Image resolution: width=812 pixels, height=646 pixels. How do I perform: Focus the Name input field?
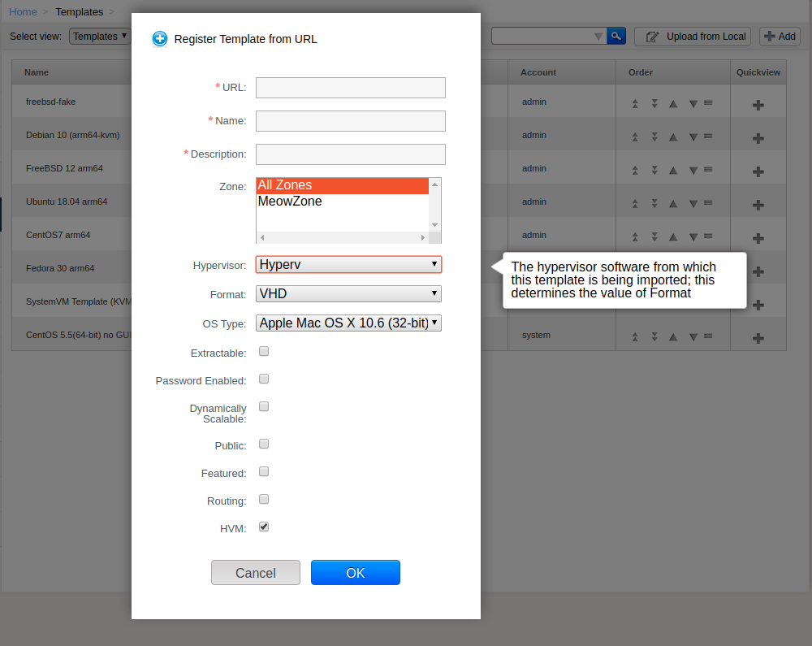[x=351, y=121]
